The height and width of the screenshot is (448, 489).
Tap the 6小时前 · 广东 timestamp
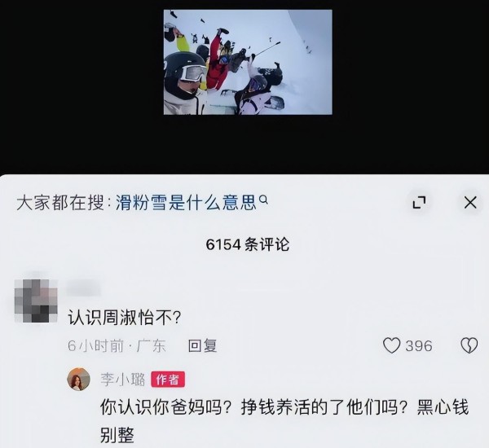point(117,345)
